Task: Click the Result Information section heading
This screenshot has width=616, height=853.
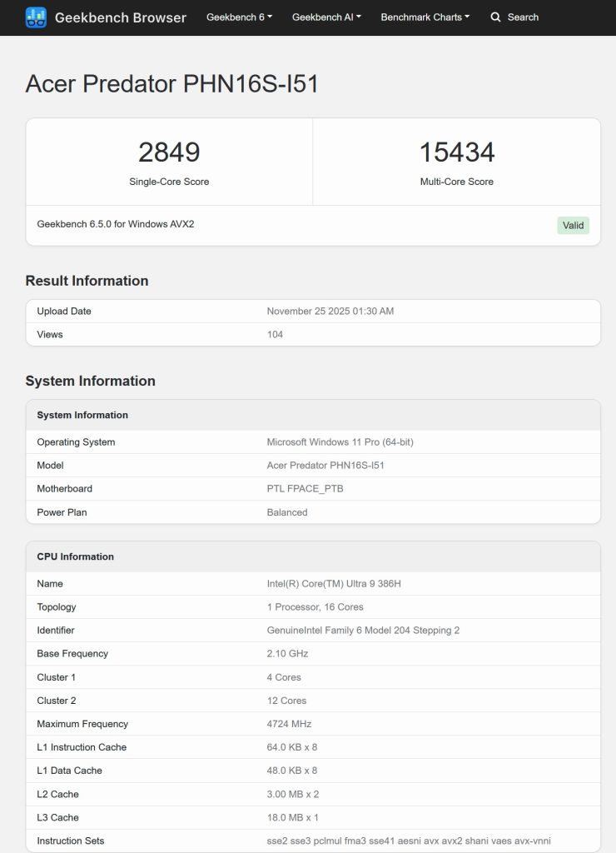Action: [x=87, y=281]
